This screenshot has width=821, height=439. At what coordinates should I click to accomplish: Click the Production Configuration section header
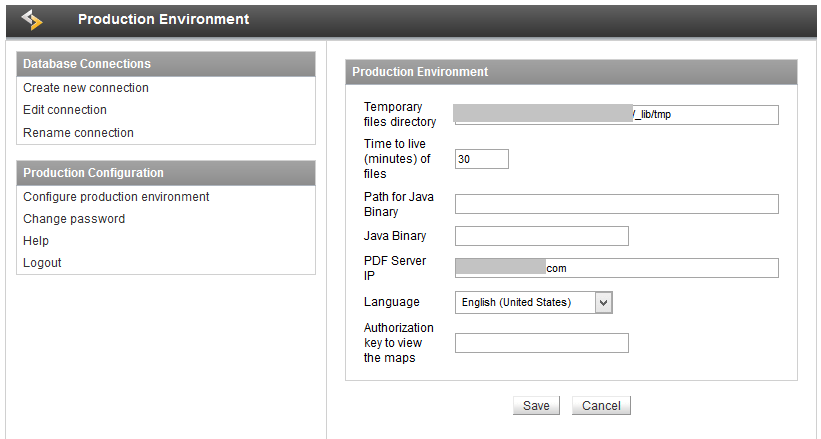[166, 173]
